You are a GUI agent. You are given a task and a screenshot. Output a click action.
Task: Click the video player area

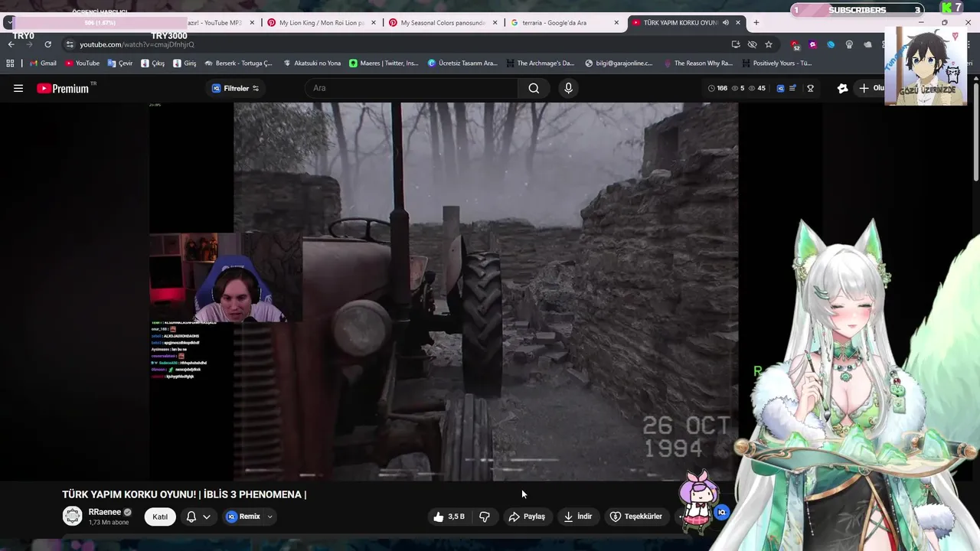pyautogui.click(x=444, y=292)
